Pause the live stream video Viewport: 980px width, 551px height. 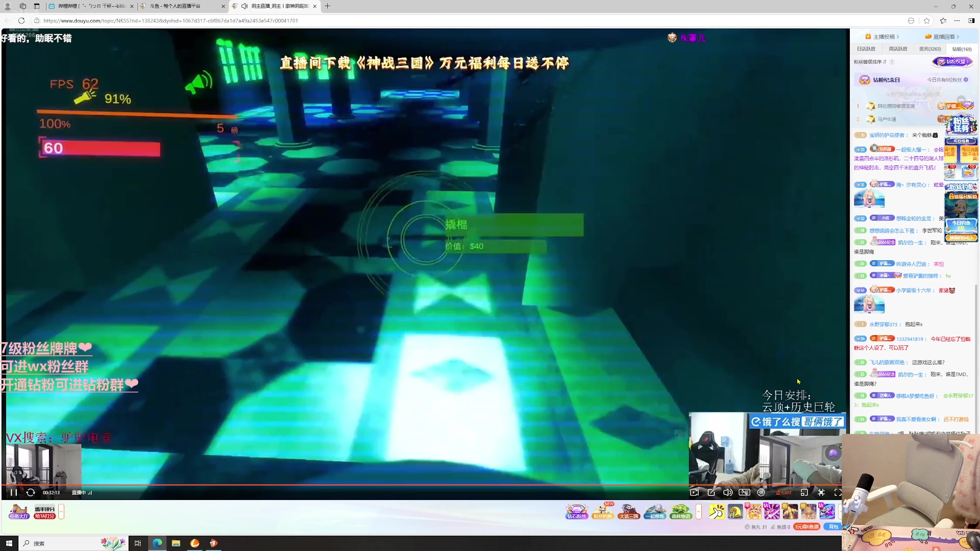(x=14, y=492)
